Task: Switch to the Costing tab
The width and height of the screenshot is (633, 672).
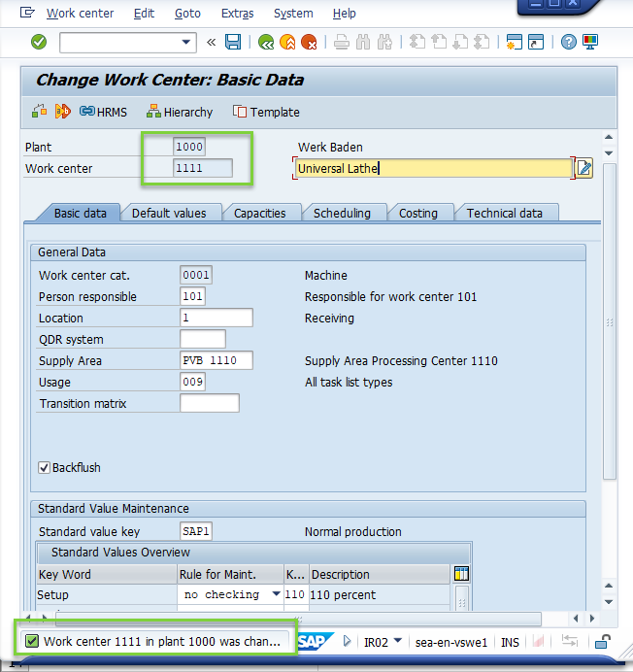Action: (x=418, y=213)
